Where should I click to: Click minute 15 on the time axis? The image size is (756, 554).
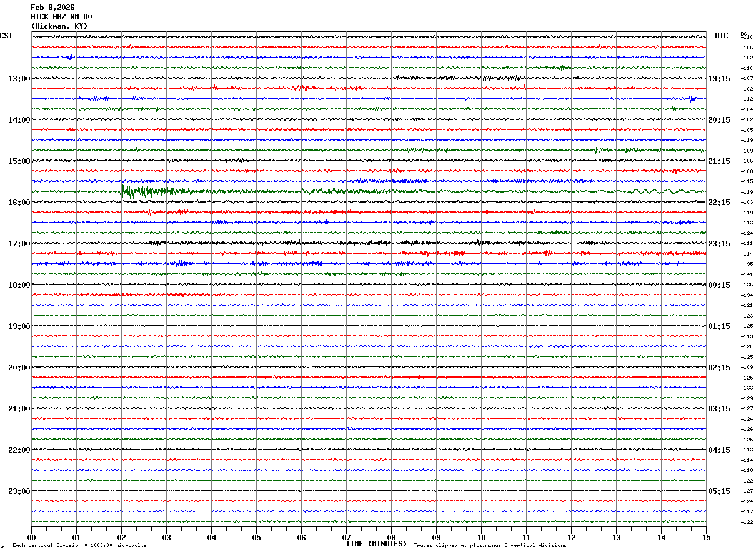coord(706,537)
